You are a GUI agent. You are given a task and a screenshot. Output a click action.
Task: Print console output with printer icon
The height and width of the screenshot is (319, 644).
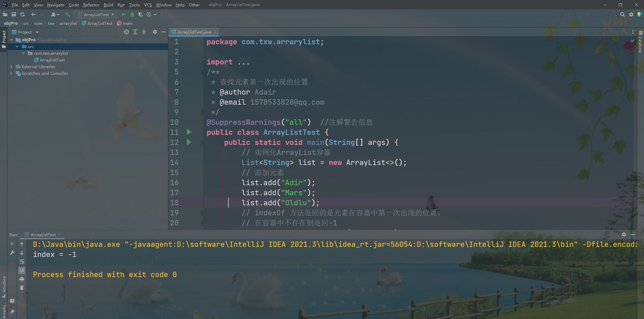coord(22,279)
